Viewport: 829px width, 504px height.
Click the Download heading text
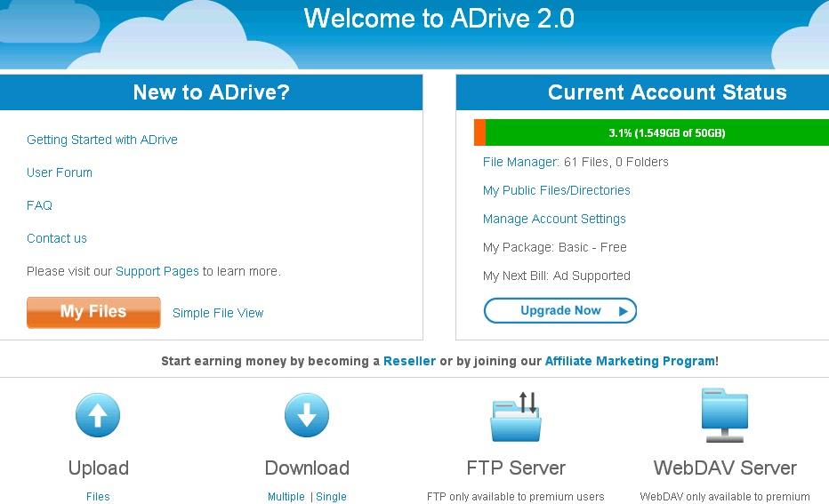(307, 468)
